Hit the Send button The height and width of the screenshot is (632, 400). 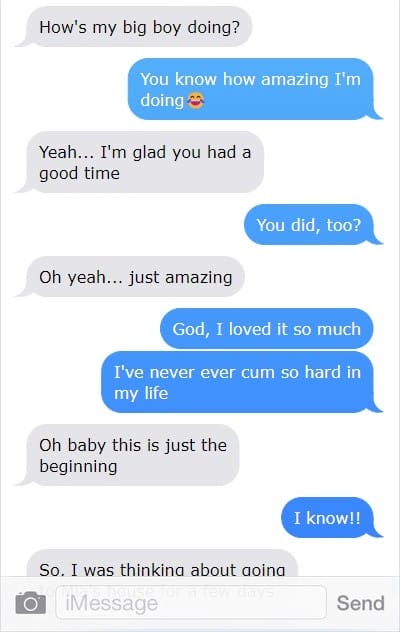pos(360,603)
